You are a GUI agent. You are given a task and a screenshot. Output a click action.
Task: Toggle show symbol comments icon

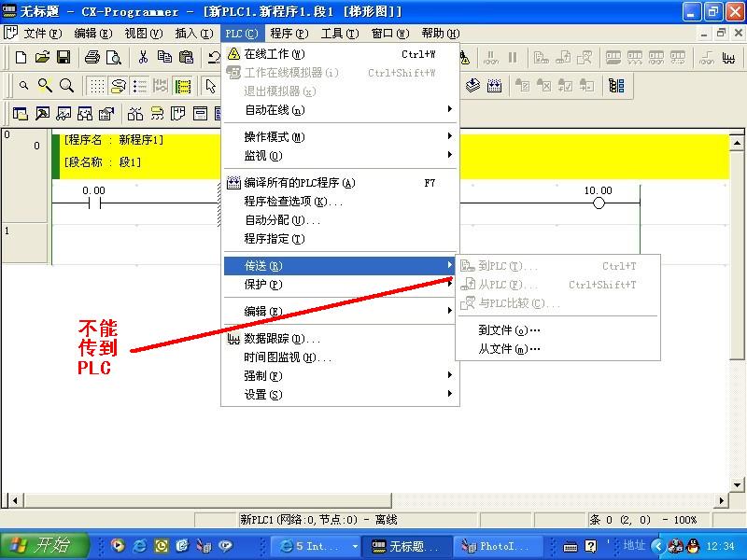point(118,86)
